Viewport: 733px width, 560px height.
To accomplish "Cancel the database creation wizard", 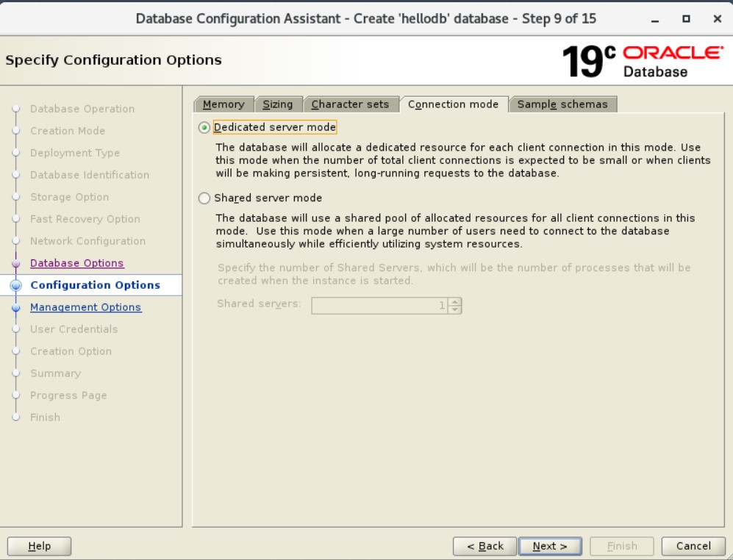I will [693, 546].
